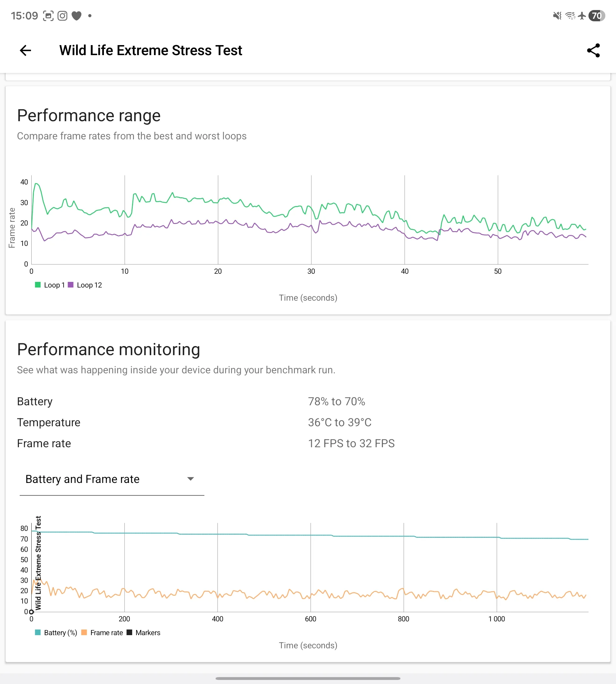
Task: Open the Battery and Frame rate dropdown
Action: point(82,479)
